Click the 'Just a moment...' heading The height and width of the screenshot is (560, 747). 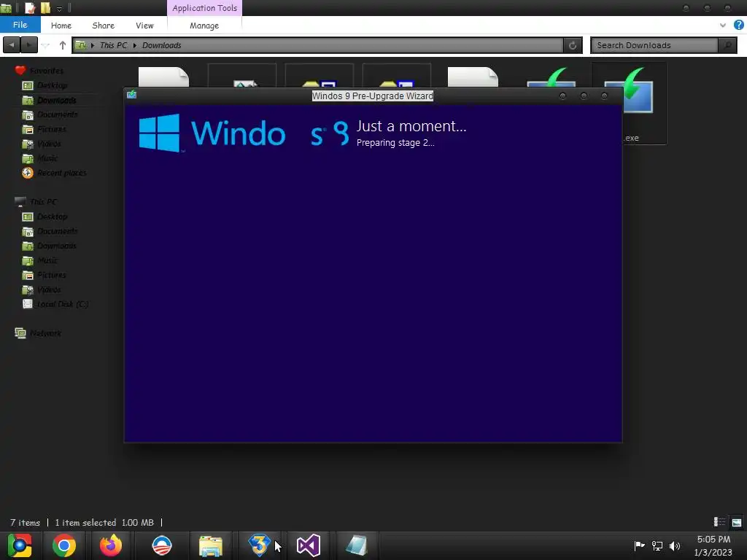411,126
